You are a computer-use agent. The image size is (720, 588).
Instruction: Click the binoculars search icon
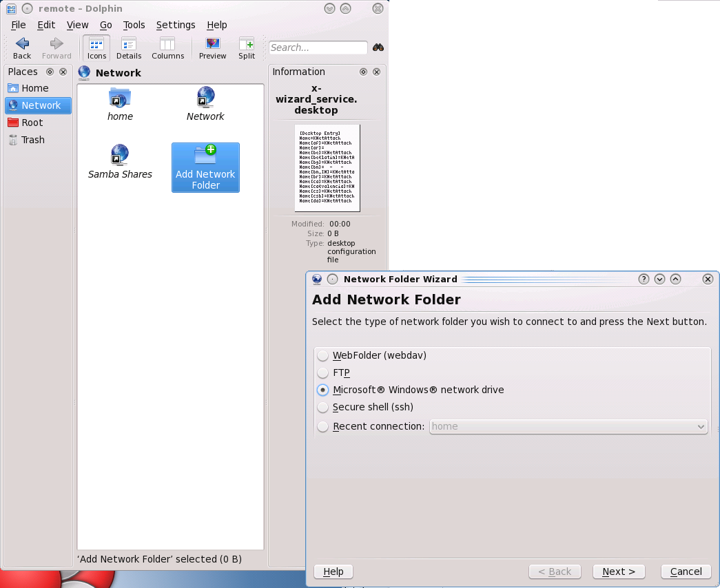(378, 48)
